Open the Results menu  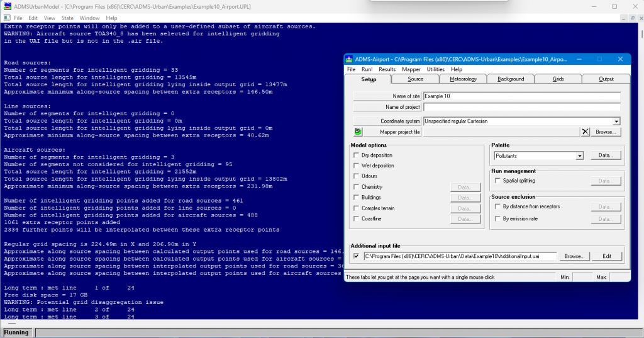[x=387, y=69]
